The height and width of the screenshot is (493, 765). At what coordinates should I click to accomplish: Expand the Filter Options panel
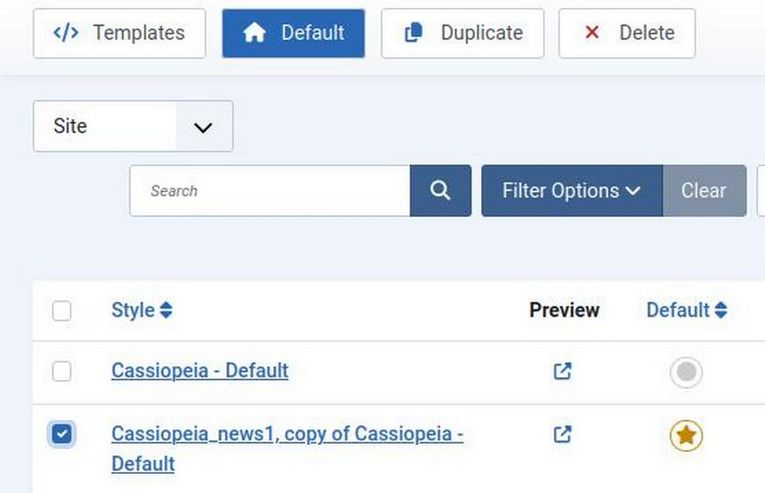tap(571, 190)
